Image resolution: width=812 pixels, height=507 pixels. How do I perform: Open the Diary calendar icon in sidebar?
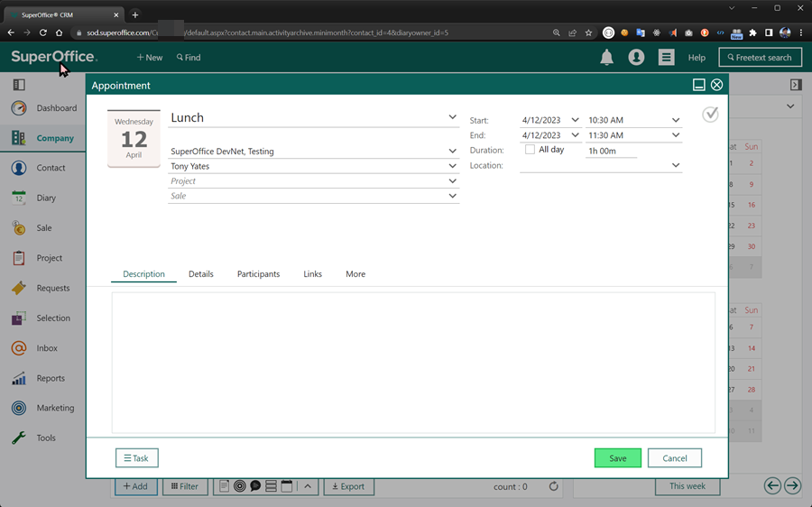[x=19, y=198]
